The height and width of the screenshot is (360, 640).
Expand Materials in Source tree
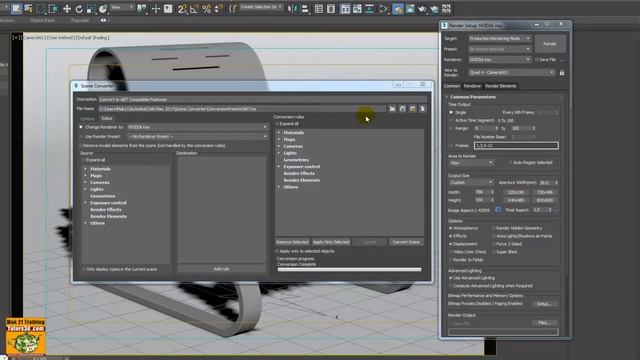click(x=86, y=169)
